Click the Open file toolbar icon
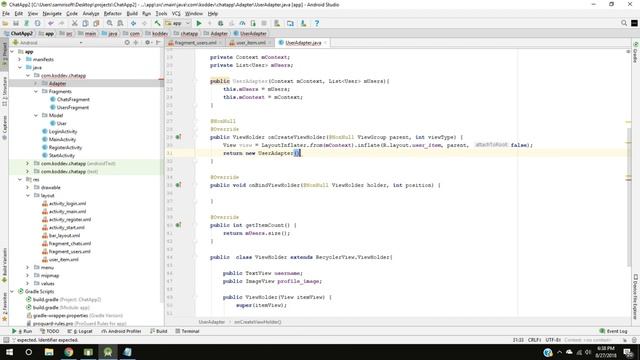 pyautogui.click(x=5, y=23)
